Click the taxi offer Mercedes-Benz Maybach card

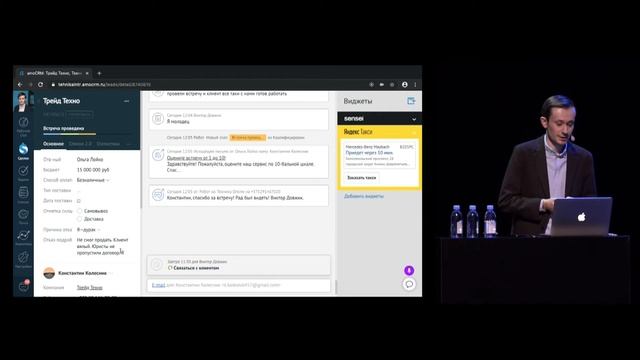point(379,155)
